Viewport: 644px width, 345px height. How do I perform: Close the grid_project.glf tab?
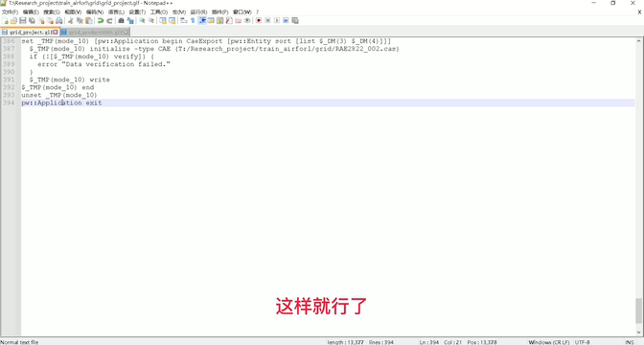click(56, 32)
